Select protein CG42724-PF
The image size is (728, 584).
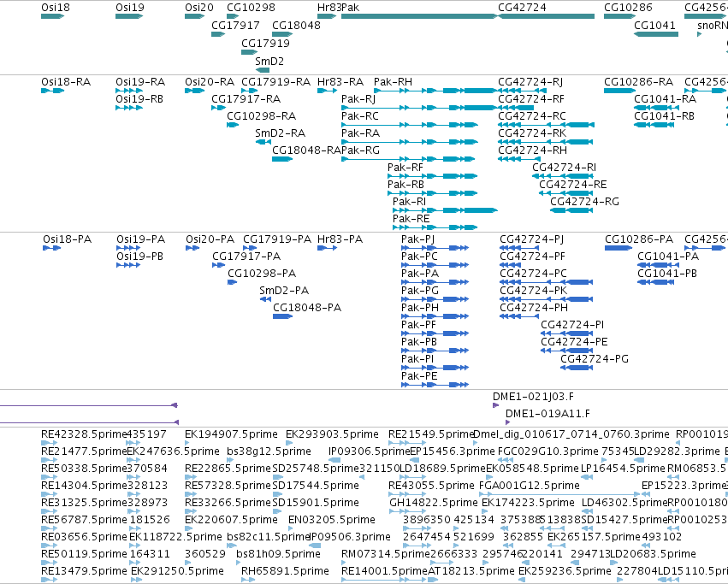[x=533, y=257]
